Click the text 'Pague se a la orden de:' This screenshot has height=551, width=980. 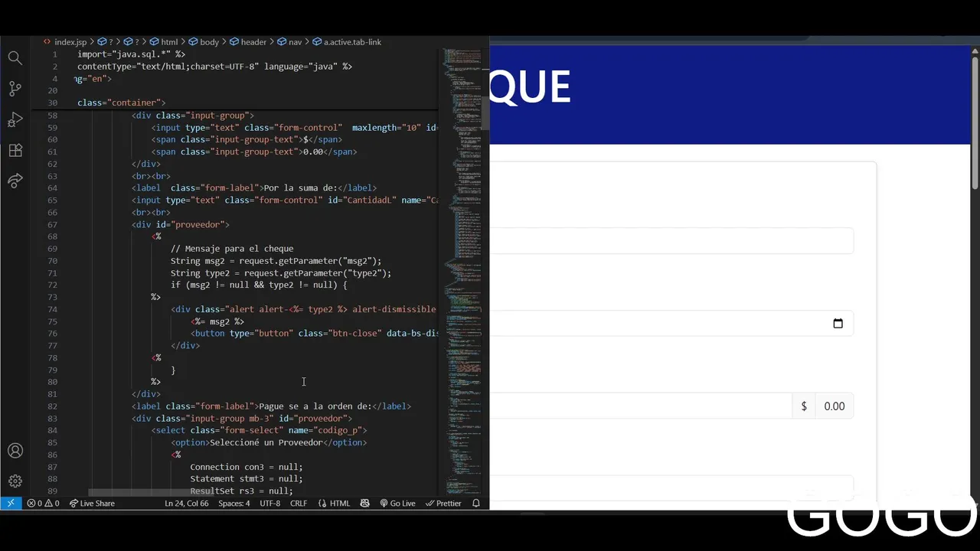315,406
